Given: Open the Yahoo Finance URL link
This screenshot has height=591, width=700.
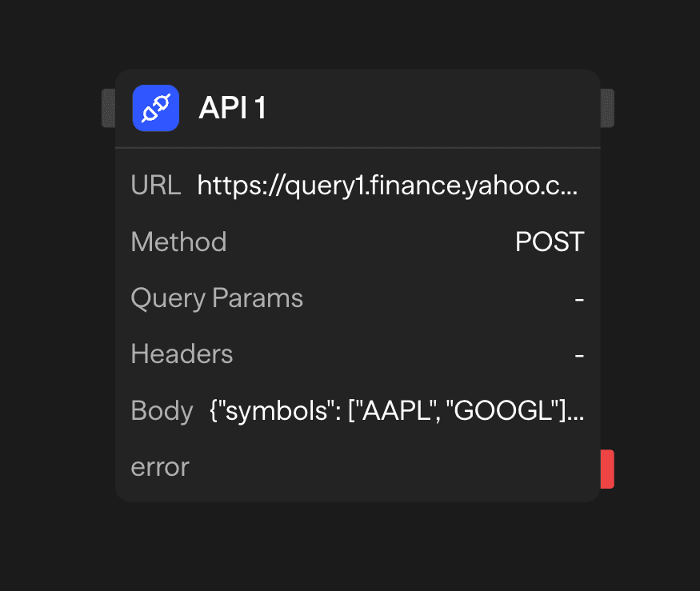Looking at the screenshot, I should tap(390, 185).
